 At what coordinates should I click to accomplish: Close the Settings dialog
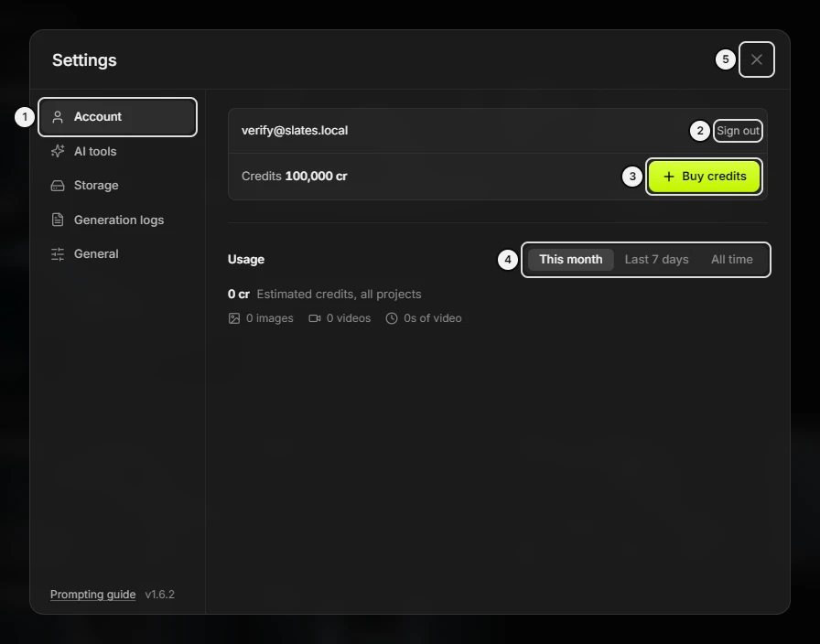(x=756, y=59)
